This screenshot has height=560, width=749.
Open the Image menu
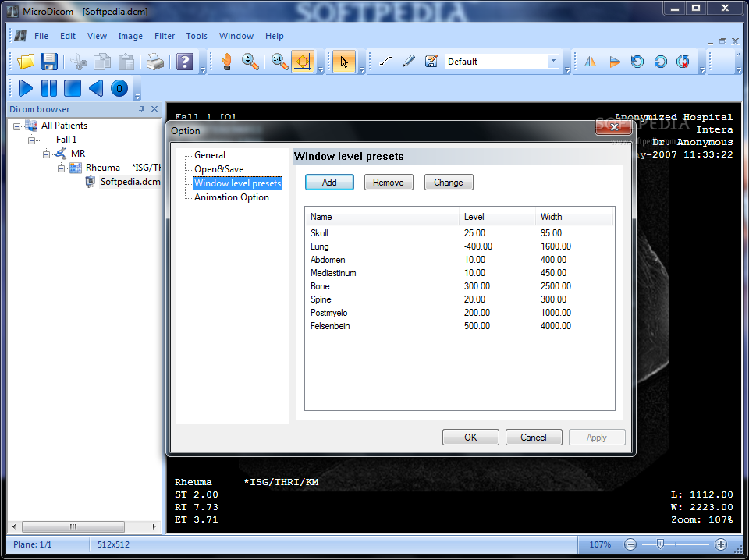click(130, 36)
